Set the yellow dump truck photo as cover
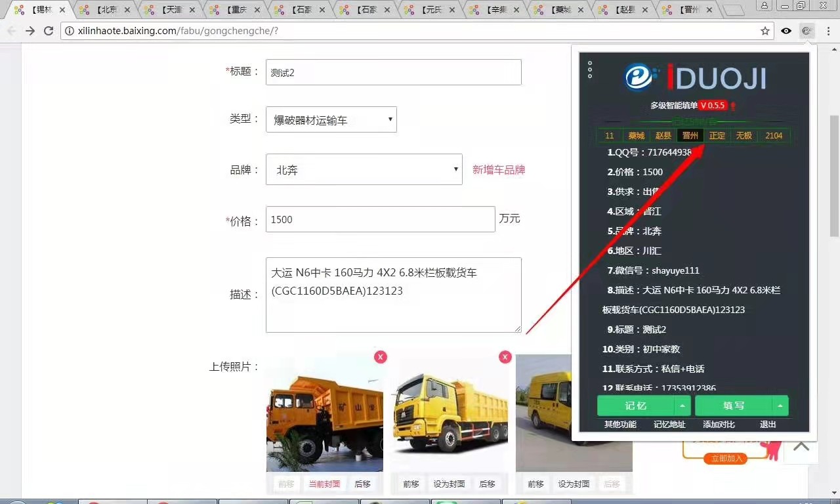 click(x=449, y=484)
